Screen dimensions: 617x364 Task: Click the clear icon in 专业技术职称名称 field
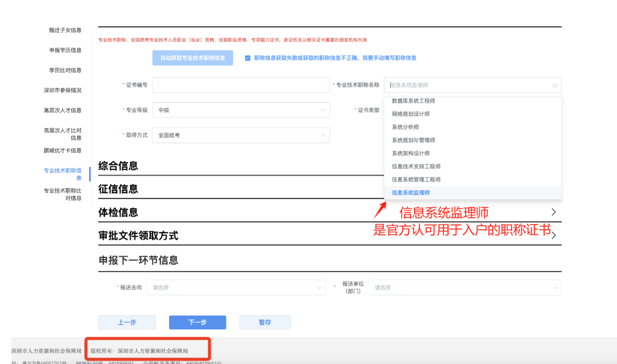(554, 86)
